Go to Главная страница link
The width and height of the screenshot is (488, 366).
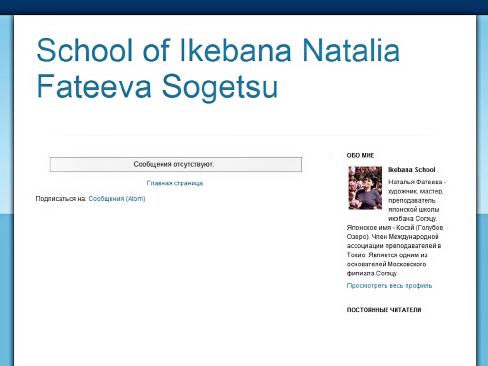[175, 183]
